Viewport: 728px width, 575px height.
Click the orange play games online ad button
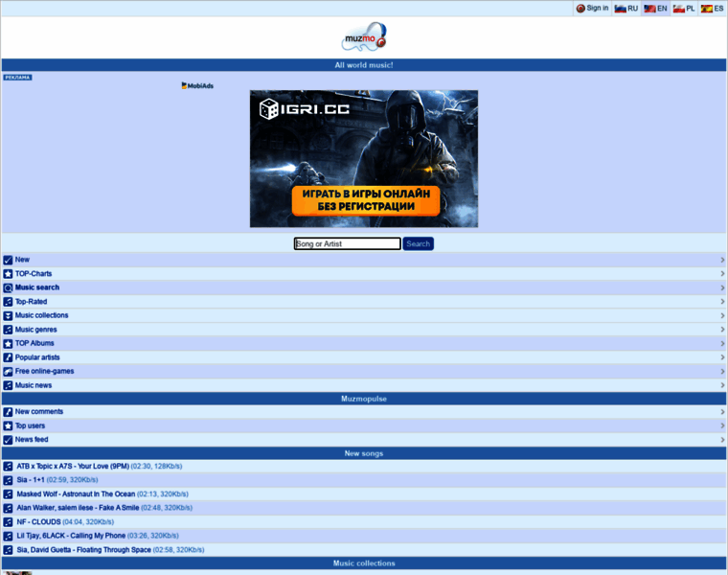pos(366,200)
